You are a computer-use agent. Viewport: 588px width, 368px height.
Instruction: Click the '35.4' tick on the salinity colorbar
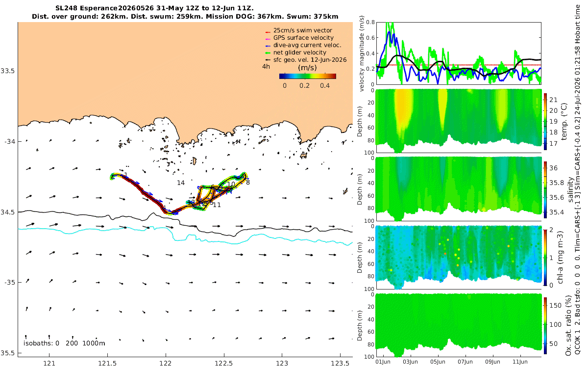556,212
